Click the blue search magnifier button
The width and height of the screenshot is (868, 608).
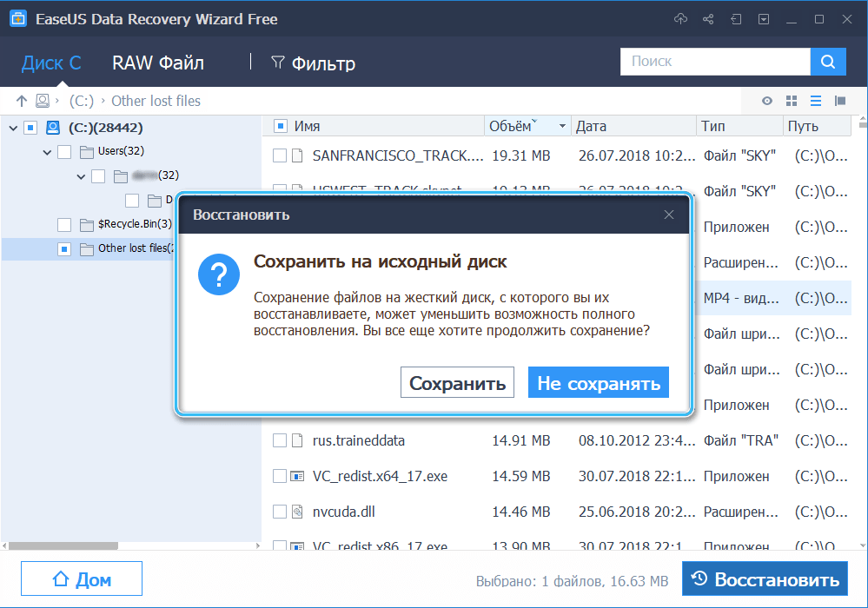tap(827, 62)
